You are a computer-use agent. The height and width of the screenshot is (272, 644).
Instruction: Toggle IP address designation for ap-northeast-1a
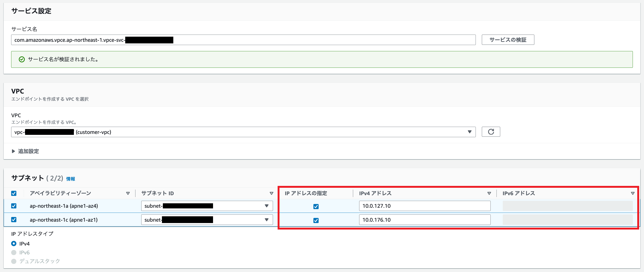point(316,207)
